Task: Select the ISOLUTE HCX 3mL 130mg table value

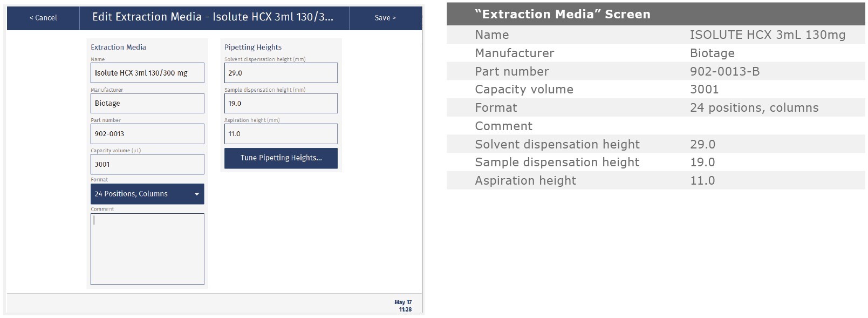Action: click(x=767, y=35)
